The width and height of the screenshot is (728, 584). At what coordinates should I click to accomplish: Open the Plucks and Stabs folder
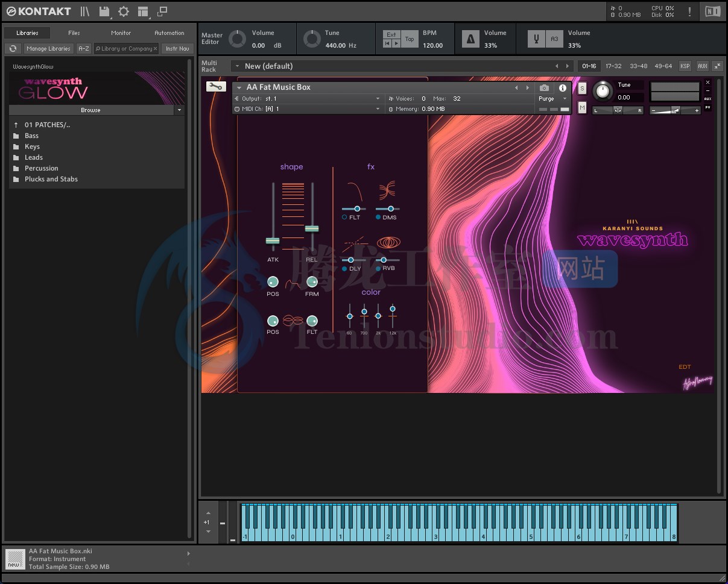click(x=51, y=179)
